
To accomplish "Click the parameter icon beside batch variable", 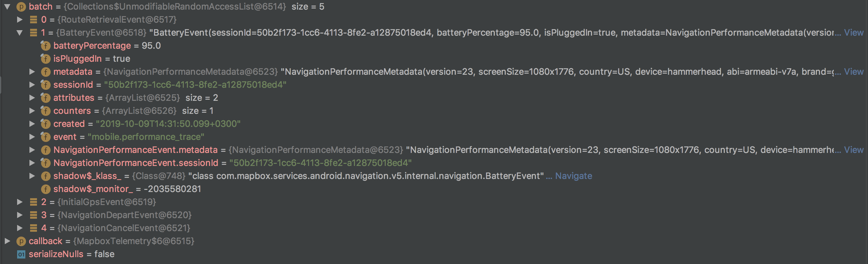I will coord(21,7).
